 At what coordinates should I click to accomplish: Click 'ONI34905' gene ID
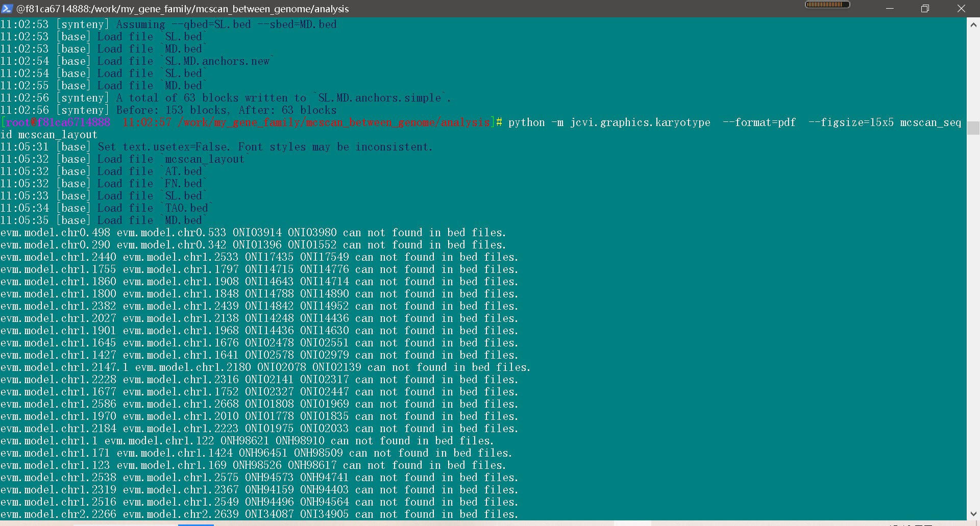tap(325, 514)
